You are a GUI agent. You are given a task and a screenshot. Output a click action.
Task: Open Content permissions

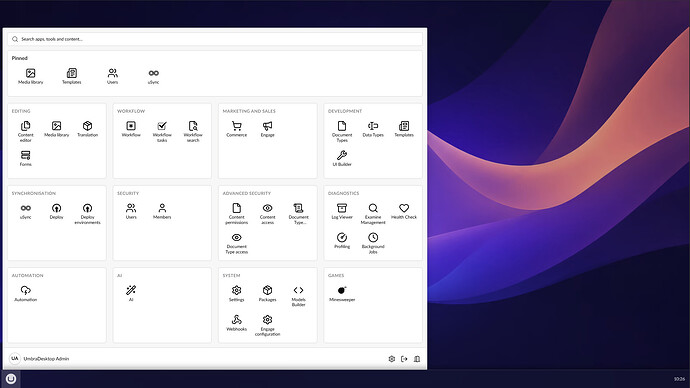237,214
